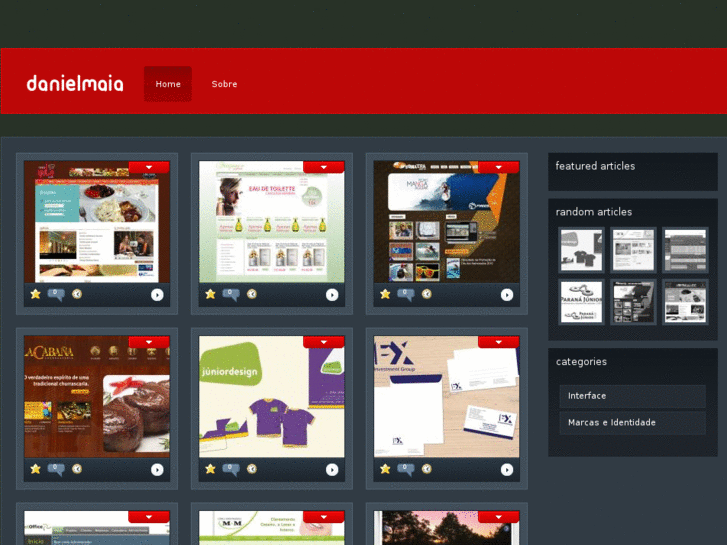Open the Home menu item
The image size is (727, 545).
click(x=168, y=84)
